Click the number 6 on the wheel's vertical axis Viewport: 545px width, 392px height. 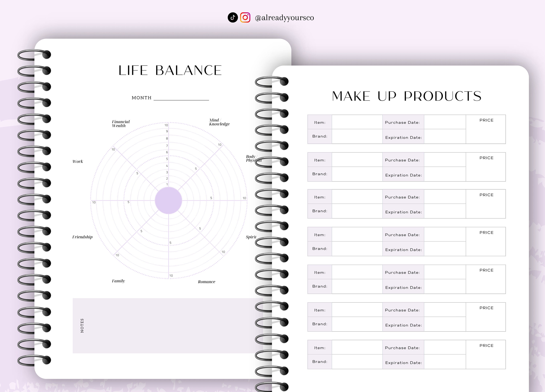pyautogui.click(x=167, y=152)
